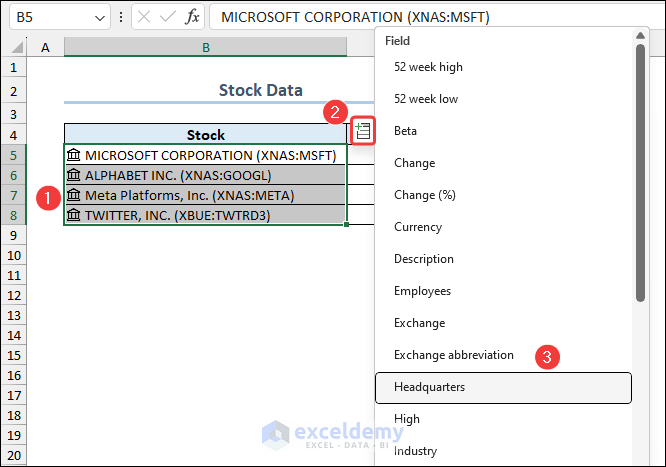The image size is (666, 467).
Task: Select Headquarters from the field list
Action: (x=502, y=387)
